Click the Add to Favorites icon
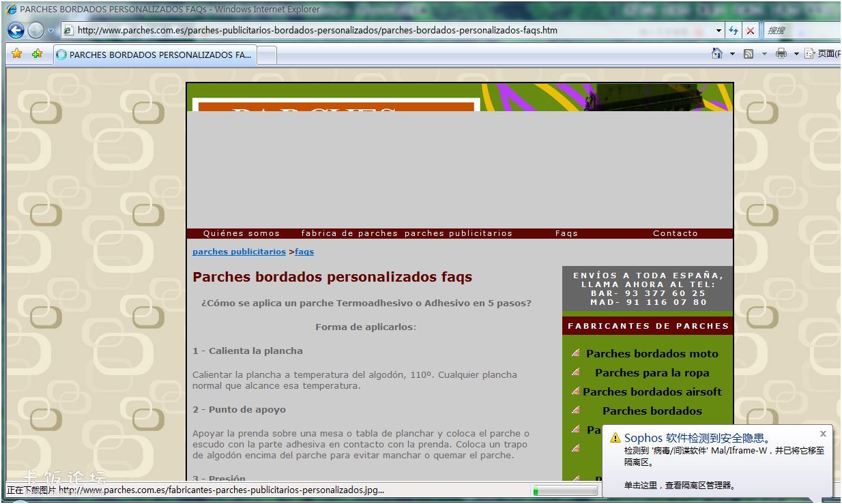 (37, 54)
